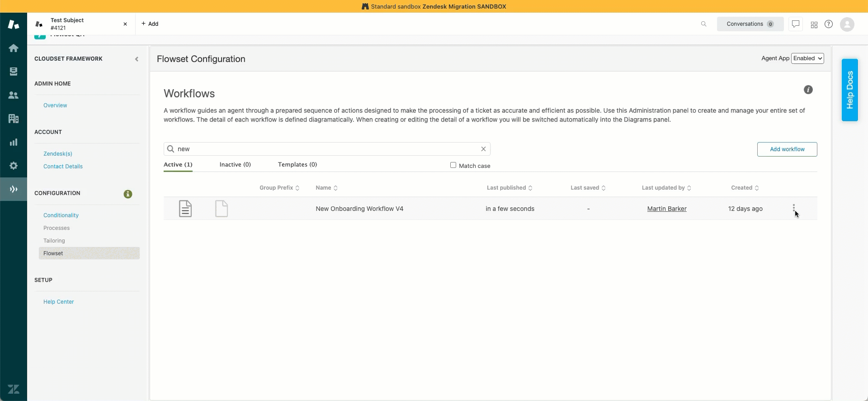Sort by the Group Prefix column
868x401 pixels.
click(279, 188)
